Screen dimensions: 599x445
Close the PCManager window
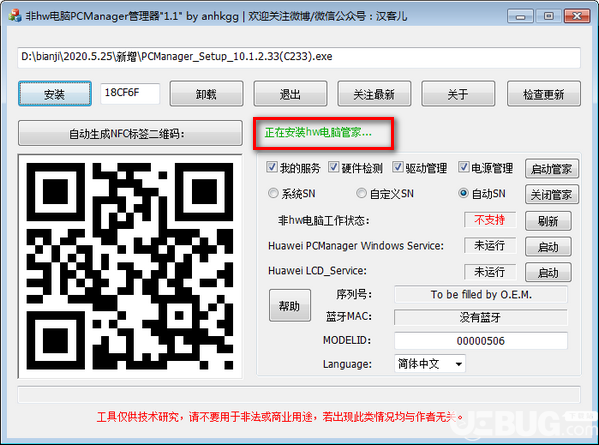[x=577, y=16]
